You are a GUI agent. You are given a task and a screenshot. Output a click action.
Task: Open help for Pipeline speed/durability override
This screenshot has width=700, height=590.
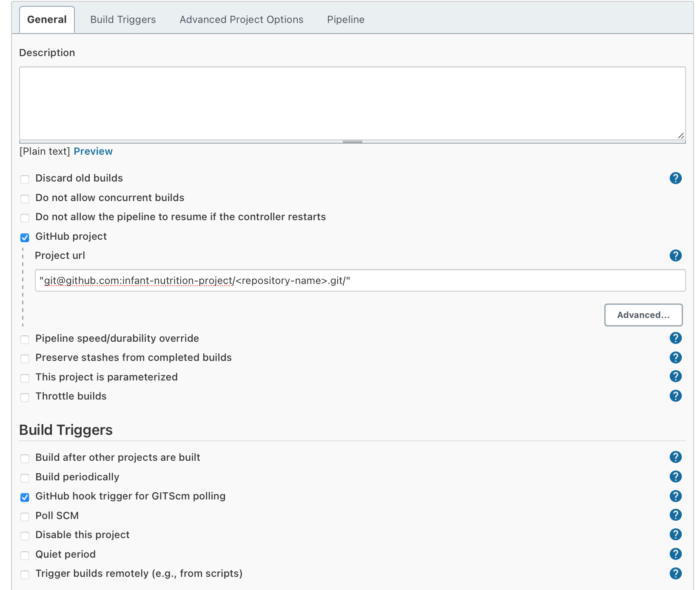click(x=675, y=338)
